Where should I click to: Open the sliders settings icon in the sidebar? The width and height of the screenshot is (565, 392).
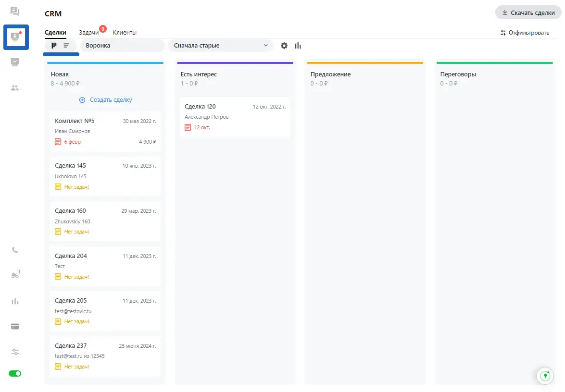15,352
